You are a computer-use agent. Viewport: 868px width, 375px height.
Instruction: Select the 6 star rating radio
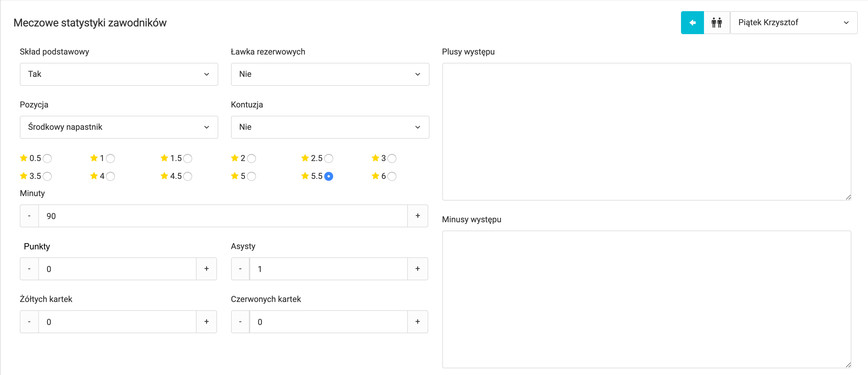392,176
